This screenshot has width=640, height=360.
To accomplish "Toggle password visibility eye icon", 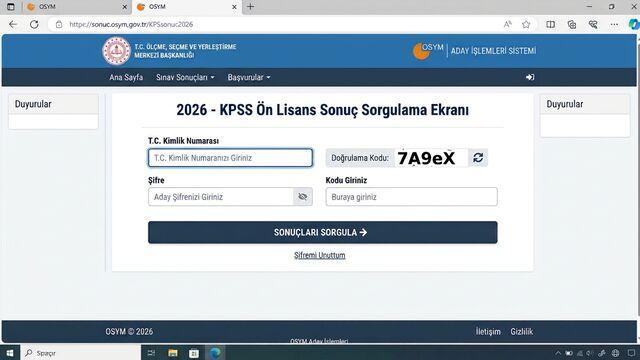I will click(302, 197).
